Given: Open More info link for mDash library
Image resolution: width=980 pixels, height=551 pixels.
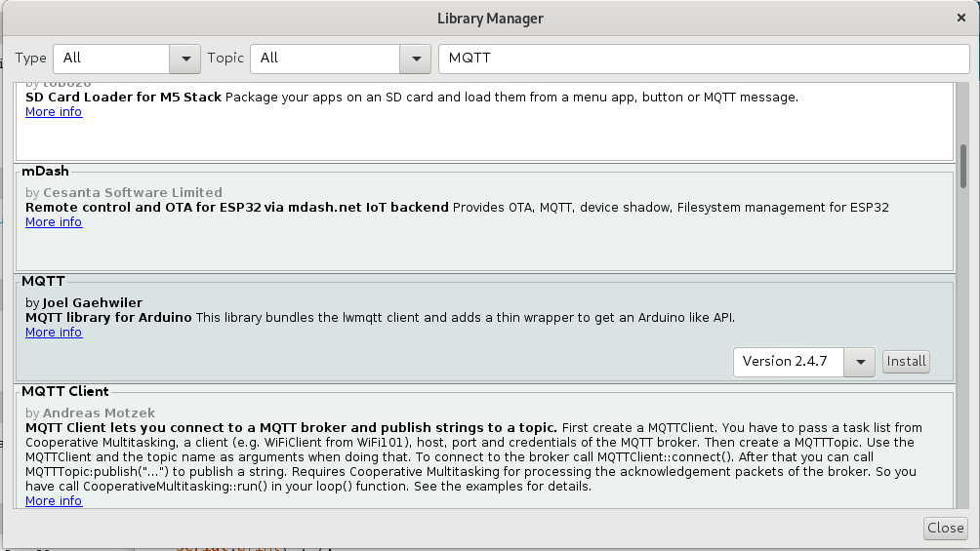Looking at the screenshot, I should 54,222.
